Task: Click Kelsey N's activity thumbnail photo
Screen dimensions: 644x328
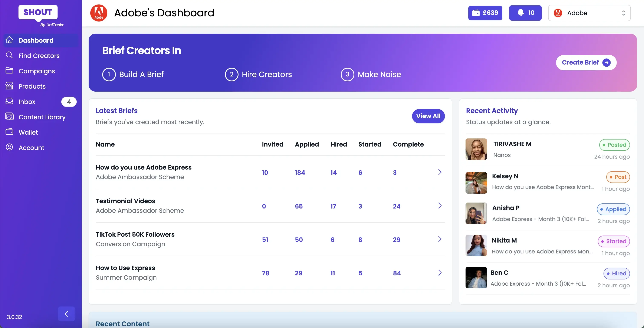Action: point(476,183)
